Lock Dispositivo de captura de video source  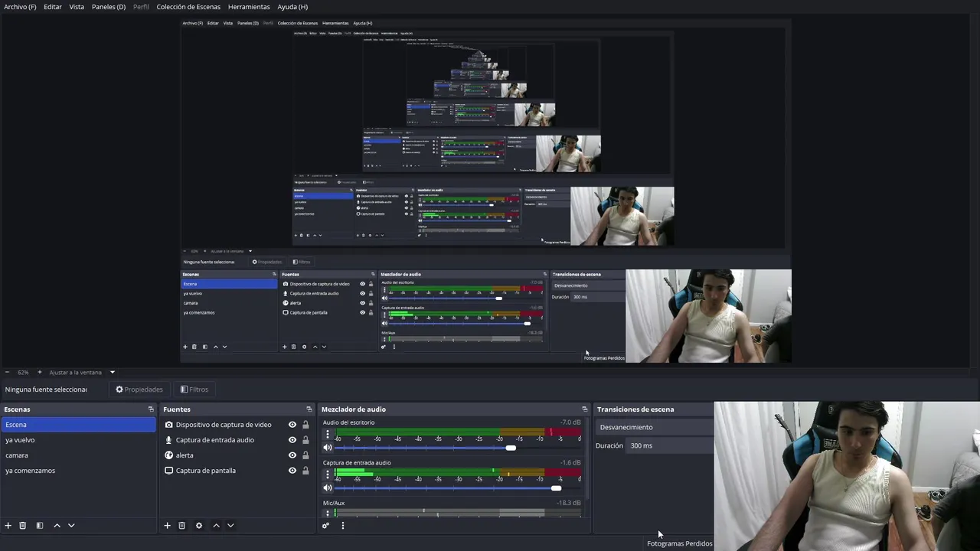pyautogui.click(x=305, y=425)
